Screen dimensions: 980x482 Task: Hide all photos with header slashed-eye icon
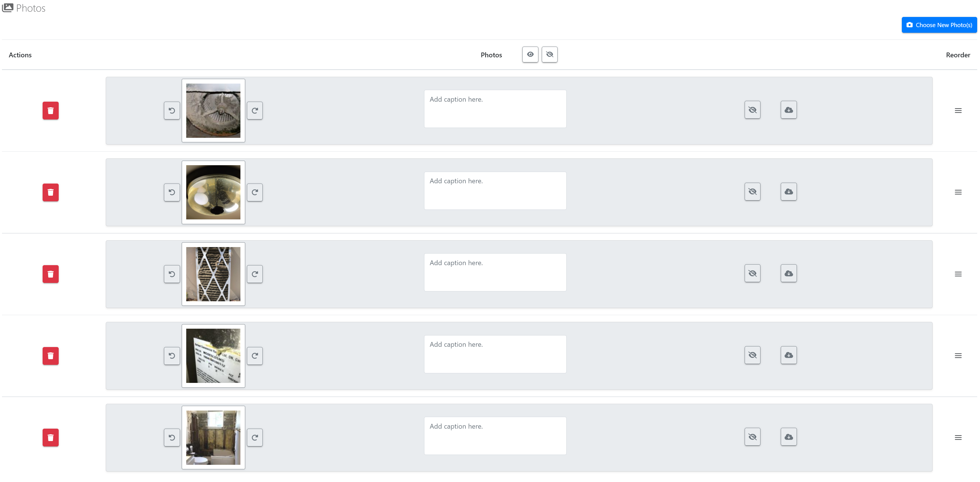coord(549,54)
